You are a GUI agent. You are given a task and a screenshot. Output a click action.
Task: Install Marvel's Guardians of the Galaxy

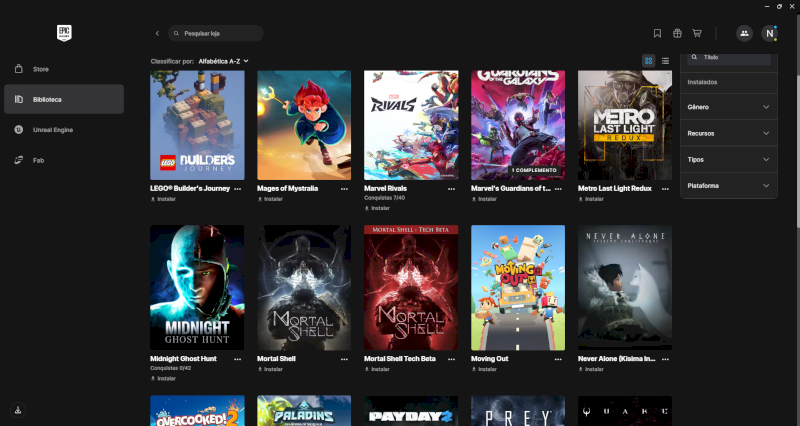pyautogui.click(x=484, y=199)
